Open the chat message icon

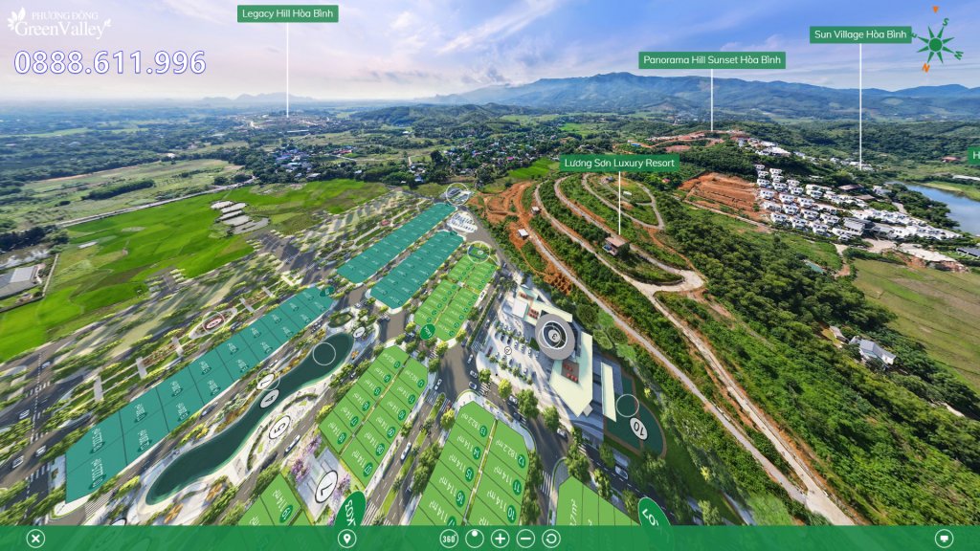coord(944,539)
